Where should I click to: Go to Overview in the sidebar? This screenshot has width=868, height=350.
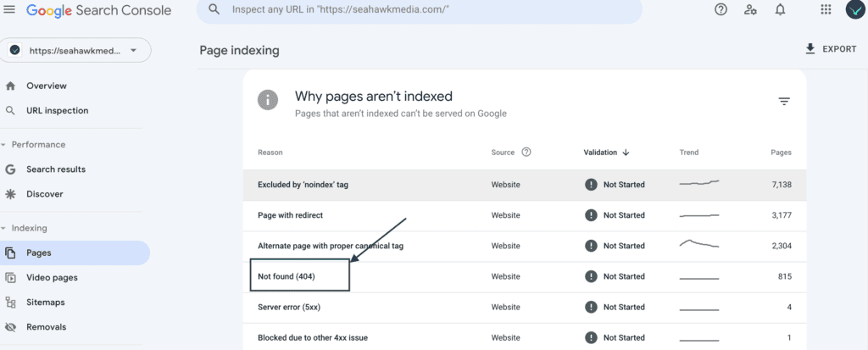click(46, 86)
